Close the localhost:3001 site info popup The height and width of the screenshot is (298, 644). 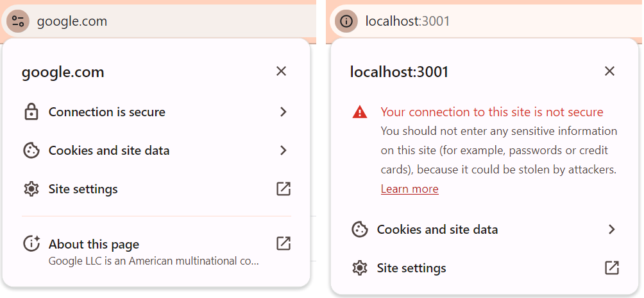coord(609,71)
